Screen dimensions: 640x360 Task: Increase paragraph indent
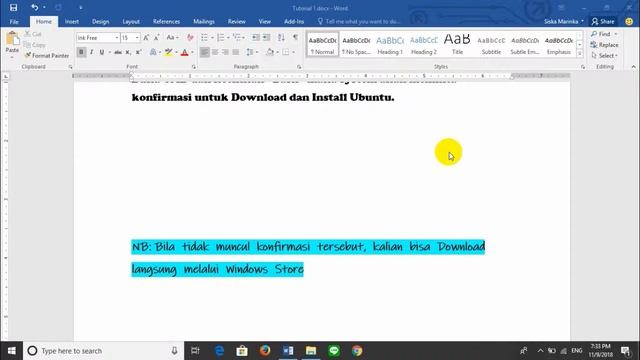click(267, 38)
